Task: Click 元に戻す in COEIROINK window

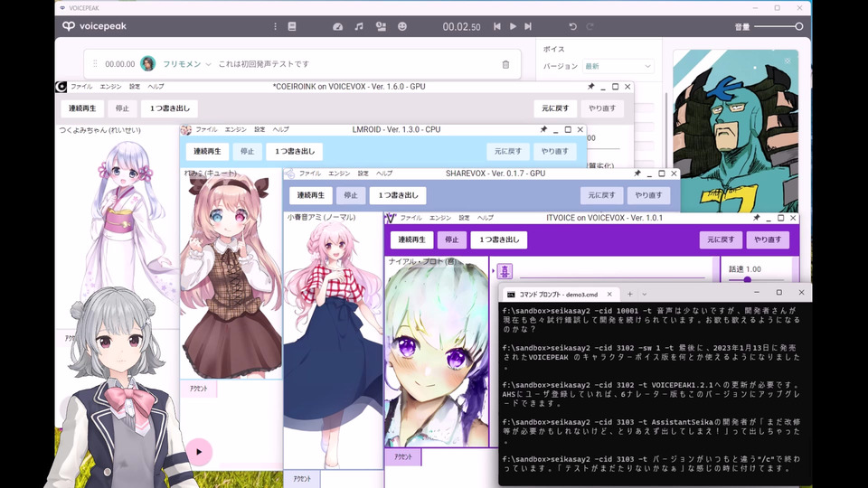Action: click(x=555, y=108)
